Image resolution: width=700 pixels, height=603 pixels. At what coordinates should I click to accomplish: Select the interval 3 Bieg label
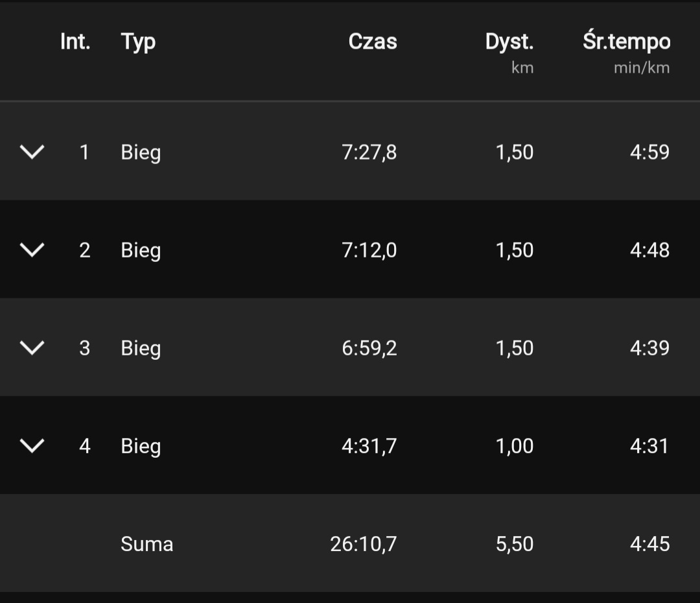(141, 349)
